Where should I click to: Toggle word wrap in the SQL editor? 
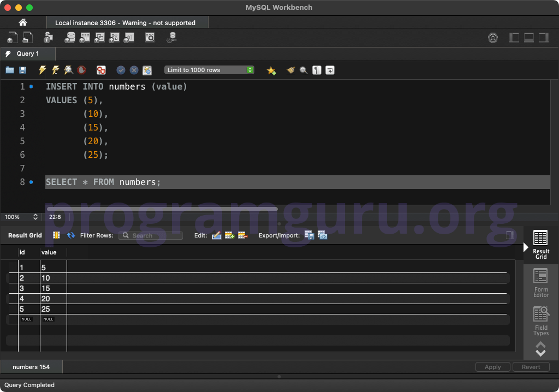330,70
